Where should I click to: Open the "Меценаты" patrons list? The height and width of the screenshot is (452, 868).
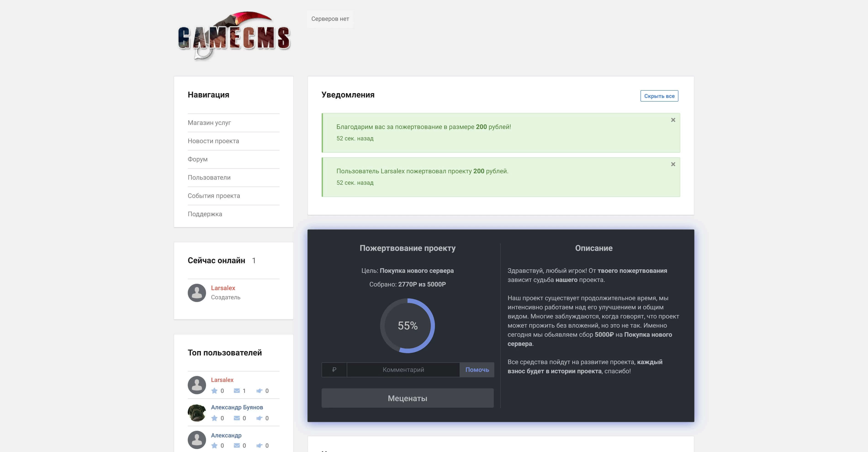point(407,398)
